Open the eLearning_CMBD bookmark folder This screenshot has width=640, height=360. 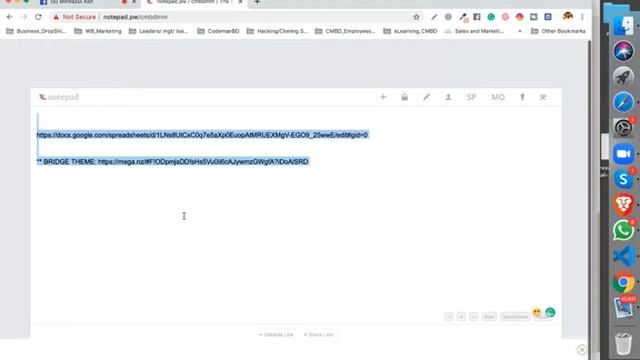coord(410,31)
